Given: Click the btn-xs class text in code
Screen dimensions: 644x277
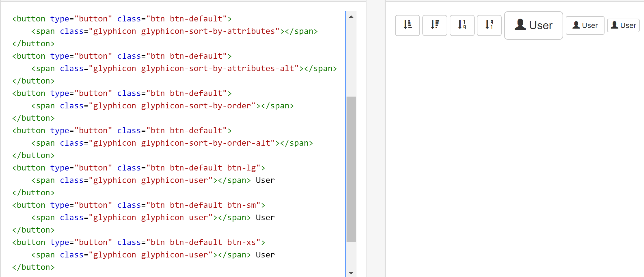Looking at the screenshot, I should (241, 242).
